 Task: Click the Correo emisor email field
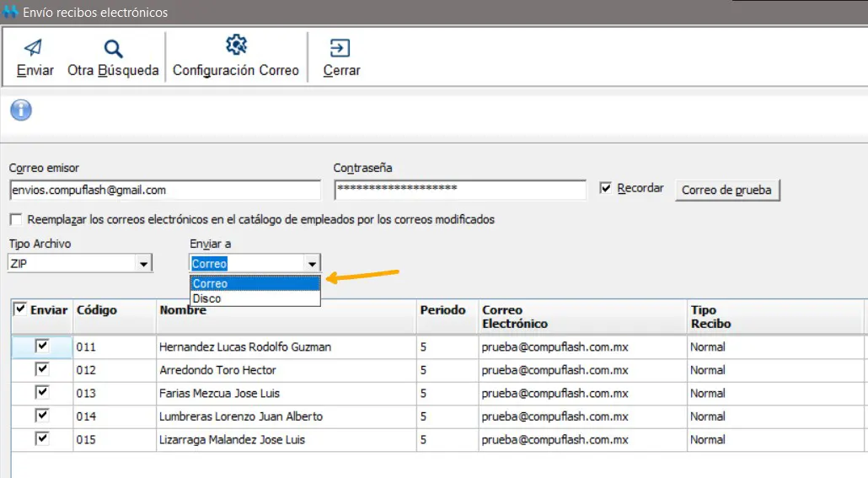[165, 191]
